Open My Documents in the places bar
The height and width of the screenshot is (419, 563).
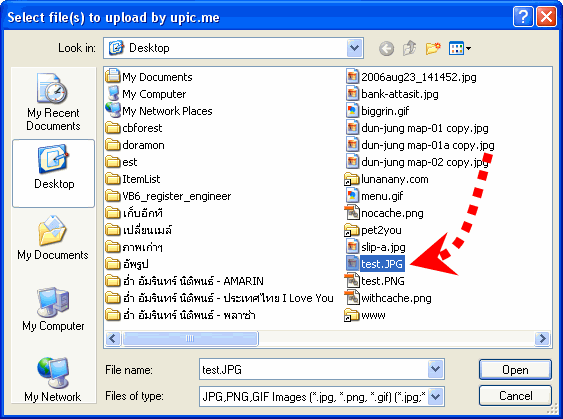[53, 238]
